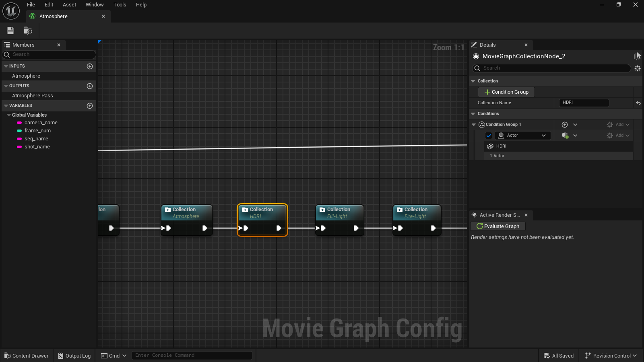Close the Members panel tab
644x362 pixels.
coord(59,45)
